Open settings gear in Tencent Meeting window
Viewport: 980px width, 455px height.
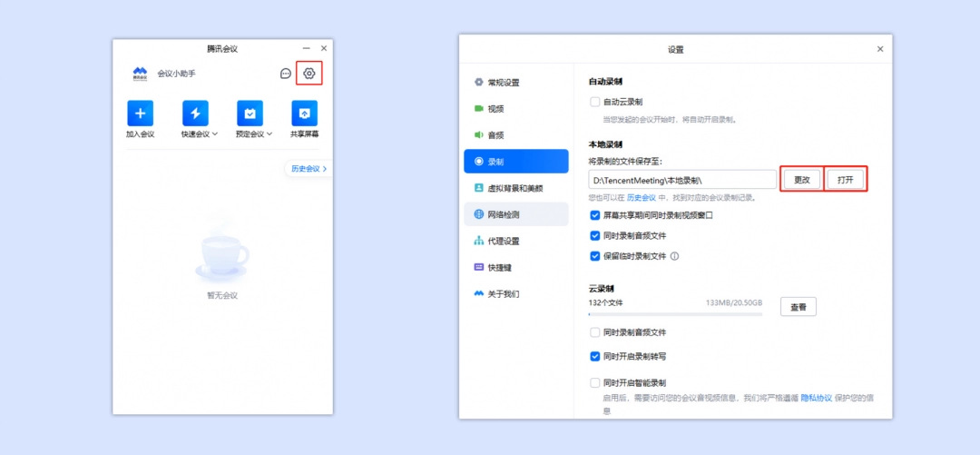click(309, 74)
